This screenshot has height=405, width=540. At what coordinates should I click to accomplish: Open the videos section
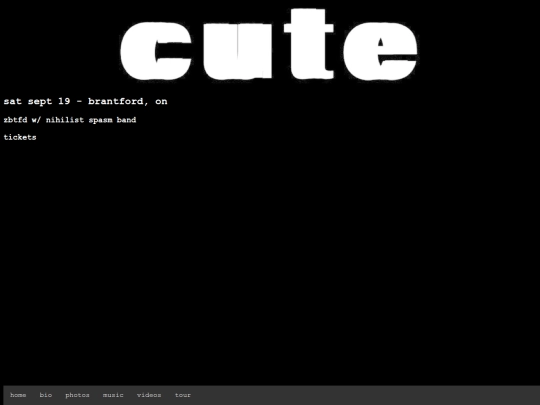(x=149, y=395)
